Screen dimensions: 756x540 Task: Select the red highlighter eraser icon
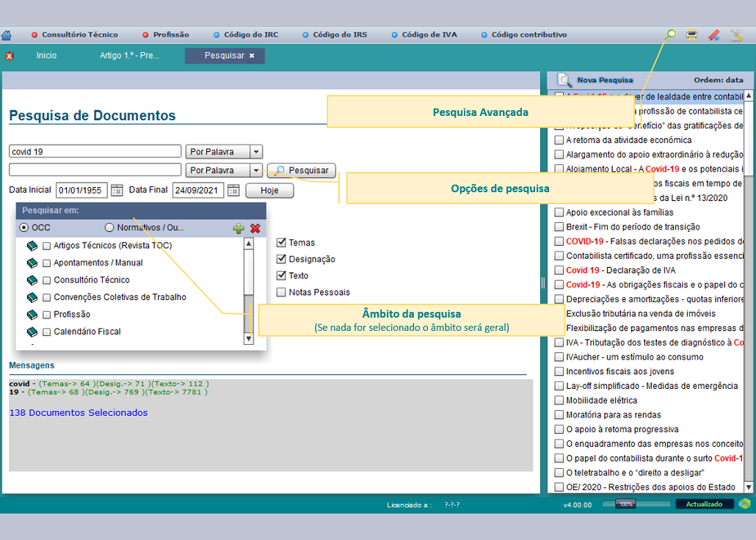714,34
